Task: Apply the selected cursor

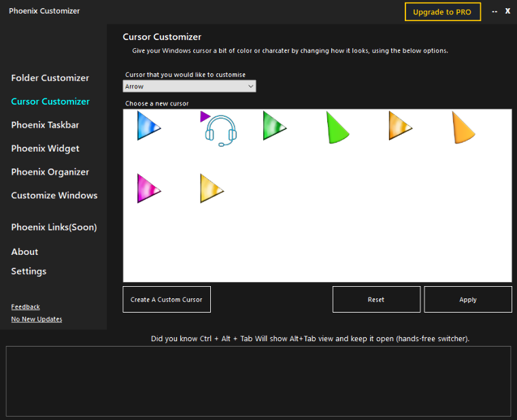Action: [x=468, y=300]
